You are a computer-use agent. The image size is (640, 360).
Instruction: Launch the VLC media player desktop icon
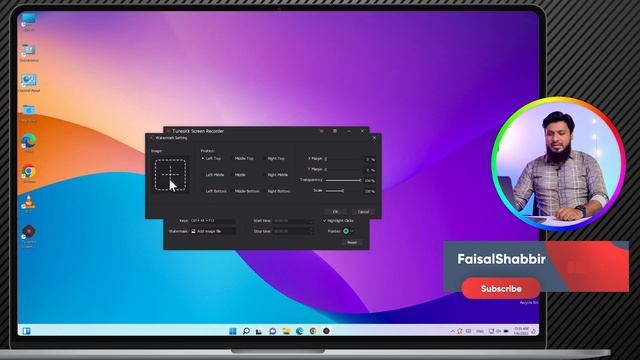click(x=29, y=202)
